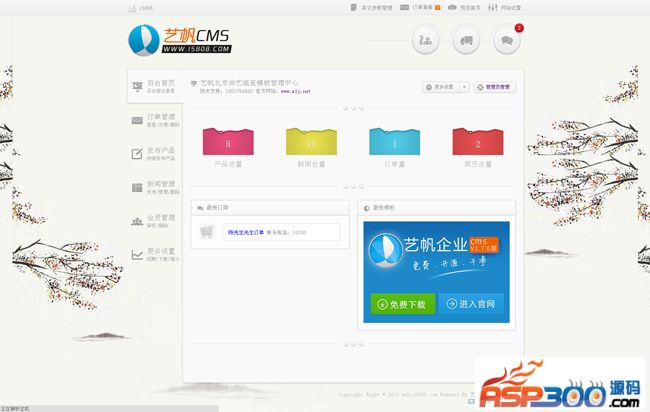Open the blue order link in 最新订单 panel
This screenshot has height=412, width=650.
[x=246, y=233]
